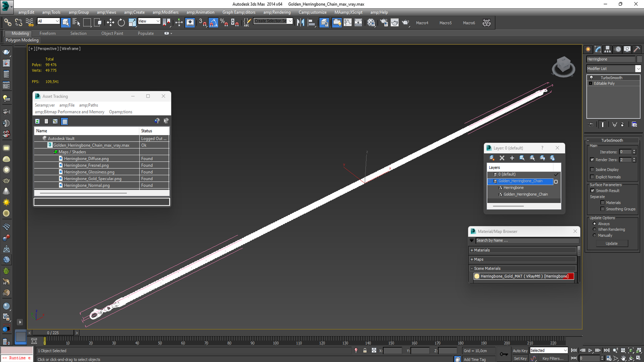Select the Rotate transform tool

(x=121, y=23)
